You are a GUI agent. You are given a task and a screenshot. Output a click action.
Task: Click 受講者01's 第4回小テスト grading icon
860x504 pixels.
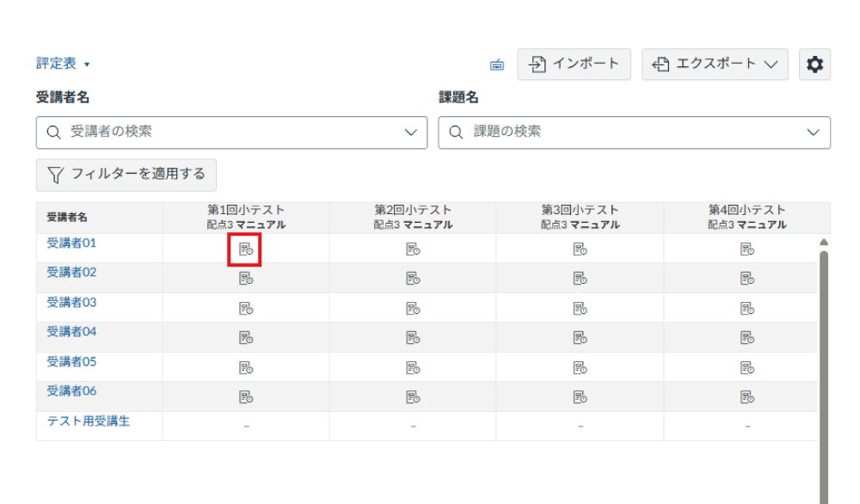(x=746, y=249)
